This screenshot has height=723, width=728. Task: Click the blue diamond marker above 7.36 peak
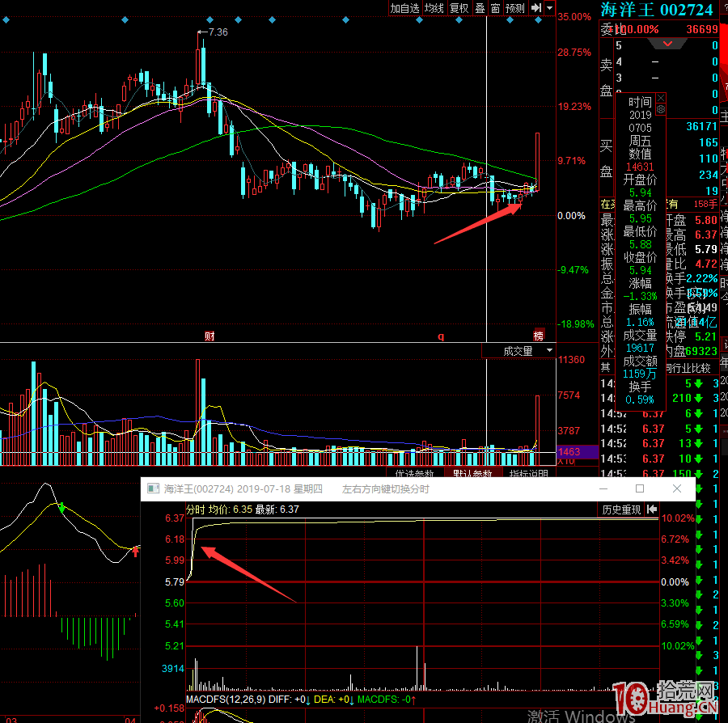pos(210,20)
